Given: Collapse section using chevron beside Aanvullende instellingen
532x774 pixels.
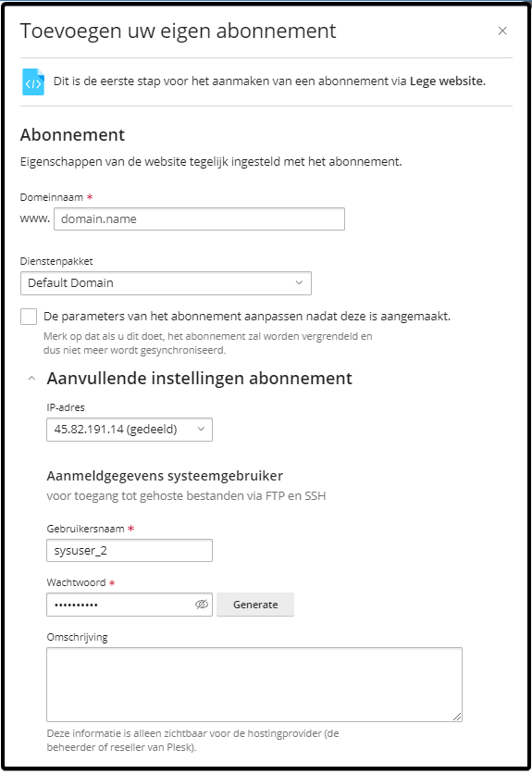Looking at the screenshot, I should coord(31,379).
